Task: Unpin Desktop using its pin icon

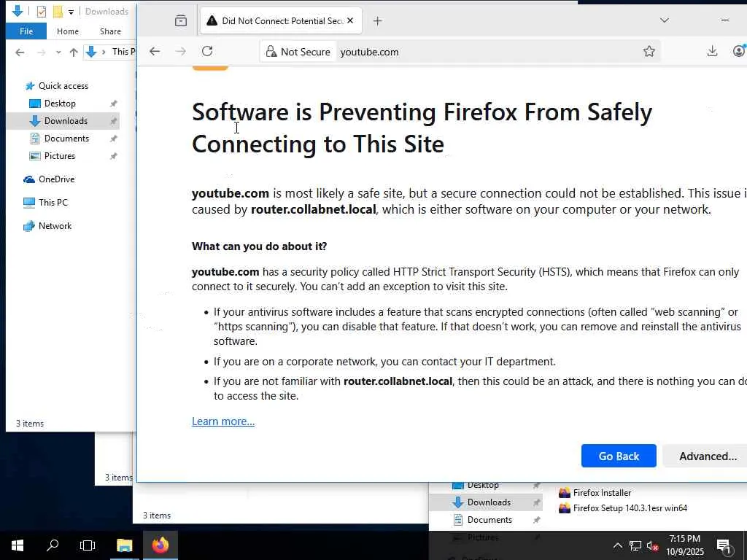Action: pyautogui.click(x=113, y=104)
